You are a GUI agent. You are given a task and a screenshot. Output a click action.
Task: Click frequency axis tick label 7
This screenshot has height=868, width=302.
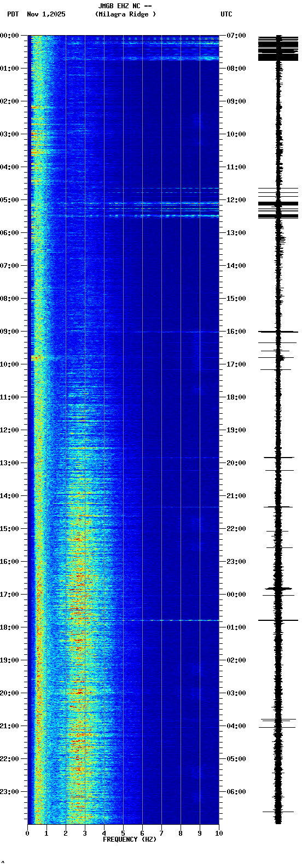(161, 834)
